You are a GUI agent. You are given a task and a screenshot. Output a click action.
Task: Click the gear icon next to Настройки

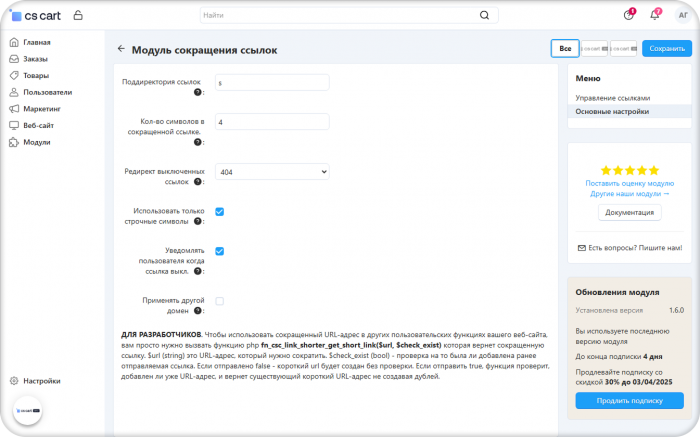pyautogui.click(x=14, y=381)
